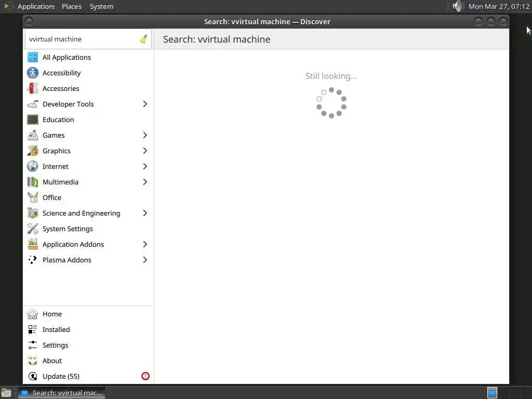The height and width of the screenshot is (399, 532).
Task: Open the Places menu
Action: tap(72, 6)
